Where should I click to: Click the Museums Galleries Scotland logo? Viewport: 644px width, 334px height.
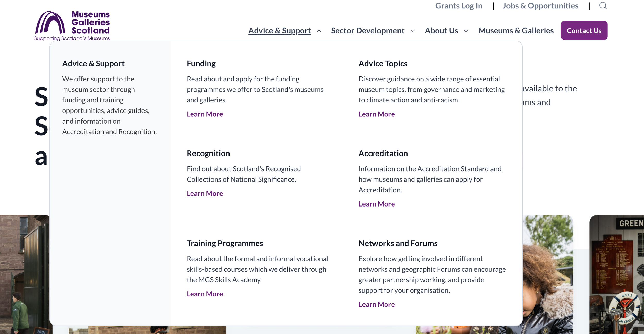(72, 26)
